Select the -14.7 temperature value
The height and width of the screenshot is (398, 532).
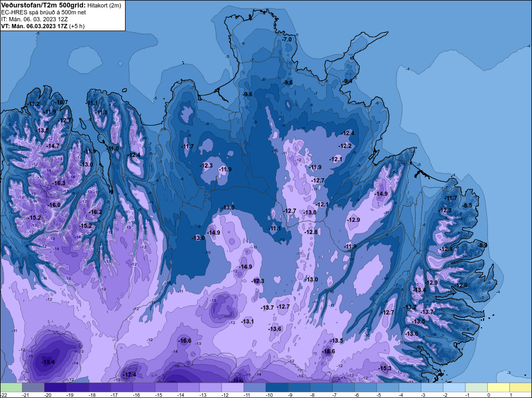(53, 146)
